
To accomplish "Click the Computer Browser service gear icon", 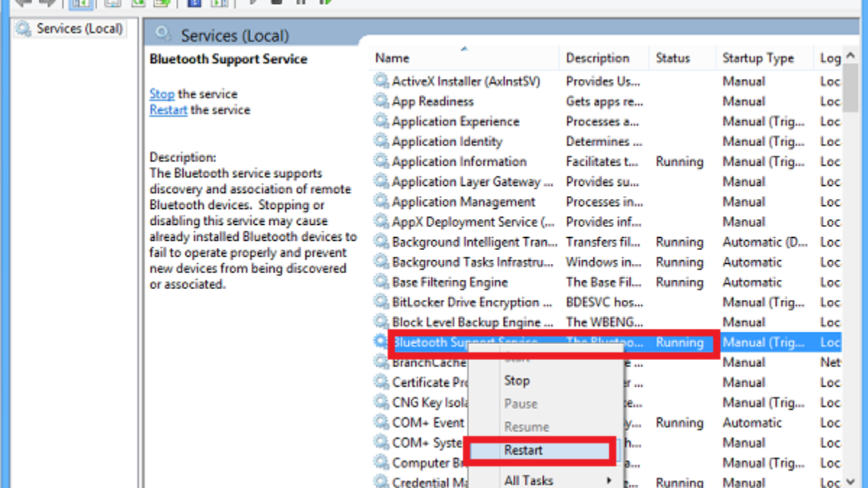I will (x=381, y=463).
